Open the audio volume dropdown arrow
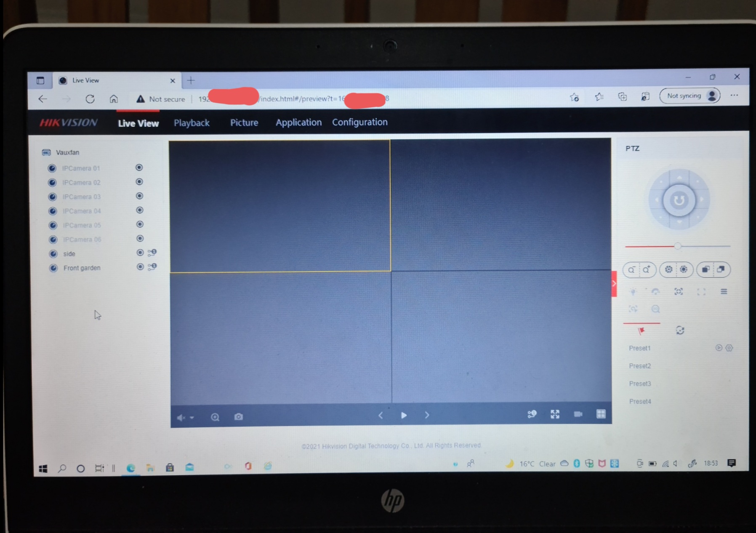 (x=192, y=418)
